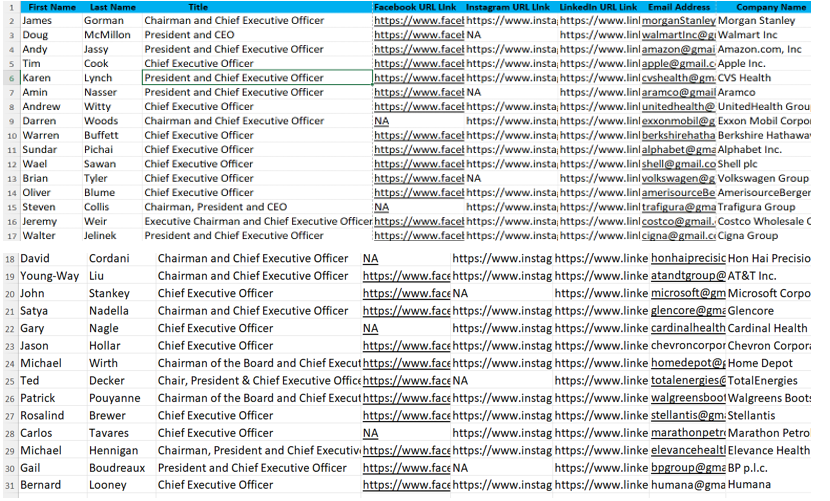Select 'Glencore' company cell

(x=769, y=311)
